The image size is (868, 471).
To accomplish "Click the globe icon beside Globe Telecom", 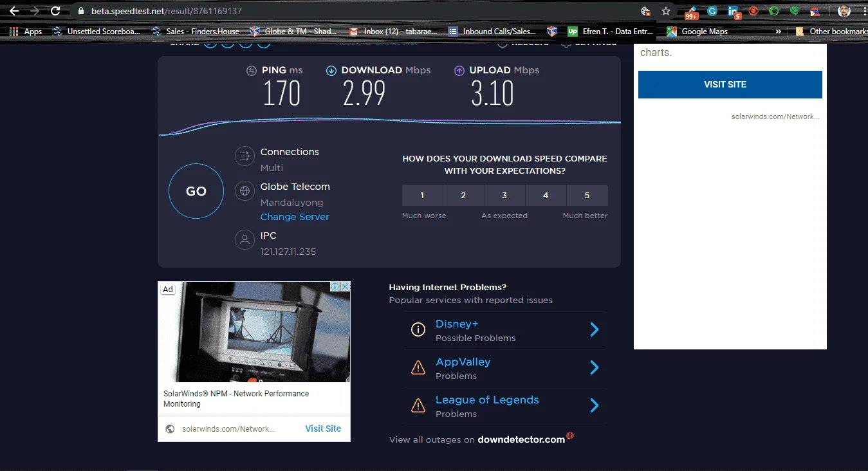I will pos(245,190).
